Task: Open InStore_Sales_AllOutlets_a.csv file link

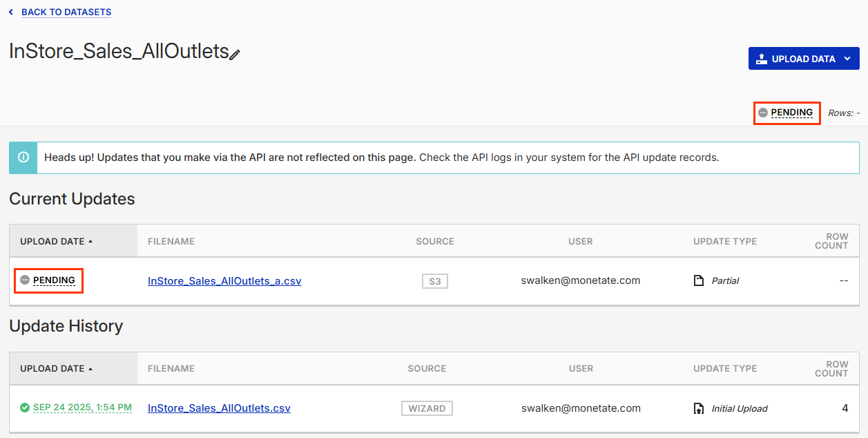Action: coord(224,281)
